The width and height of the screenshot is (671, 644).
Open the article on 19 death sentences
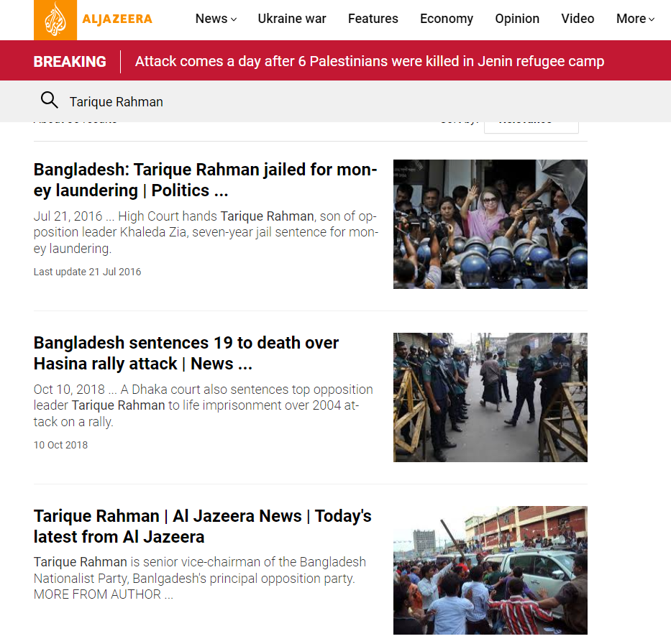[186, 353]
